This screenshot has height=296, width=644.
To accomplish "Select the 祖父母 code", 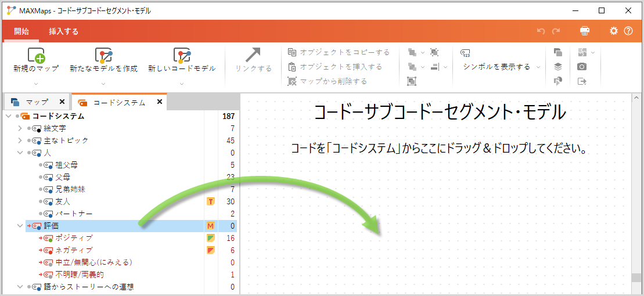I will pos(67,165).
